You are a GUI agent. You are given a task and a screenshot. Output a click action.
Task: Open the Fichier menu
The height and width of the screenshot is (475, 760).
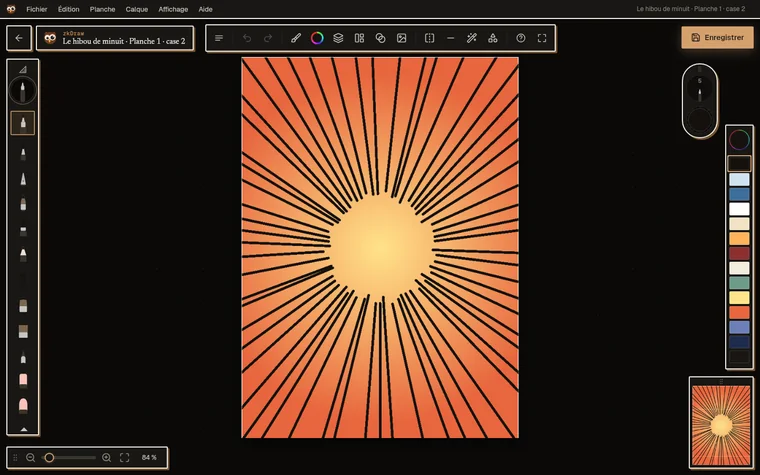coord(37,9)
